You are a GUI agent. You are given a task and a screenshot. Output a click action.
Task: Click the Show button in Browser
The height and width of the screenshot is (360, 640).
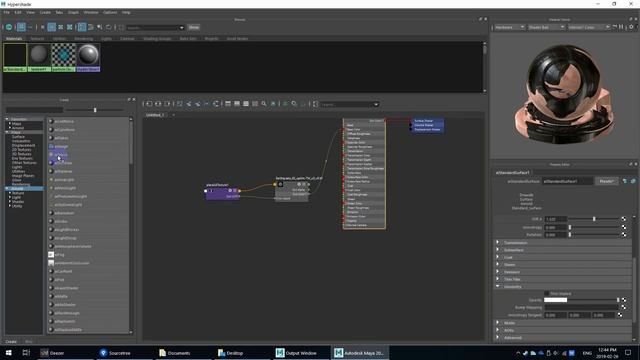click(x=194, y=27)
